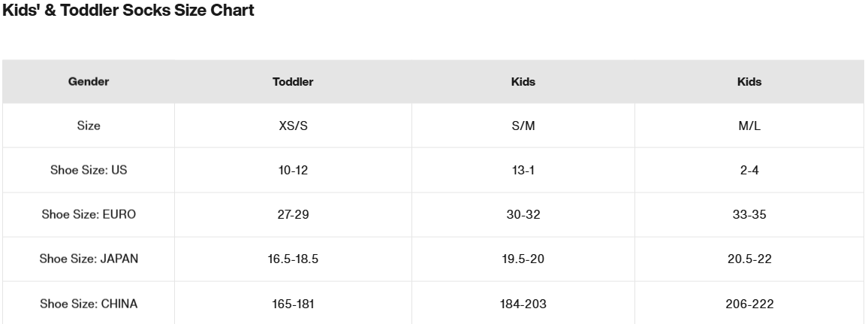868x324 pixels.
Task: Select the Shoe Size: EURO row label
Action: [89, 214]
